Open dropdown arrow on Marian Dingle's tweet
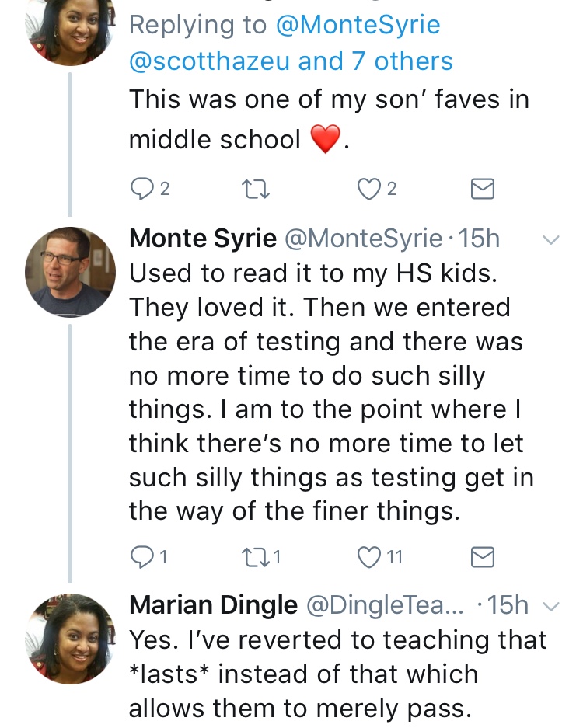Viewport: 583px width, 728px height. [x=550, y=607]
